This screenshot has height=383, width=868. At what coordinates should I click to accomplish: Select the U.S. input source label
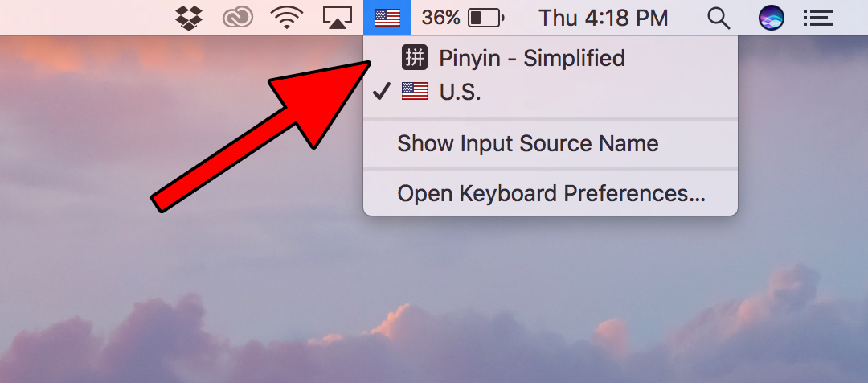click(460, 92)
